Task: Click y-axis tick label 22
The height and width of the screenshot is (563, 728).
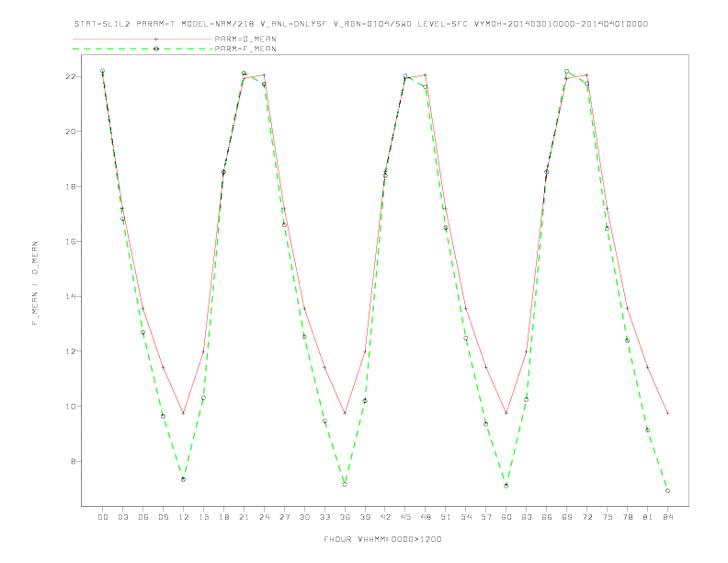Action: (71, 76)
